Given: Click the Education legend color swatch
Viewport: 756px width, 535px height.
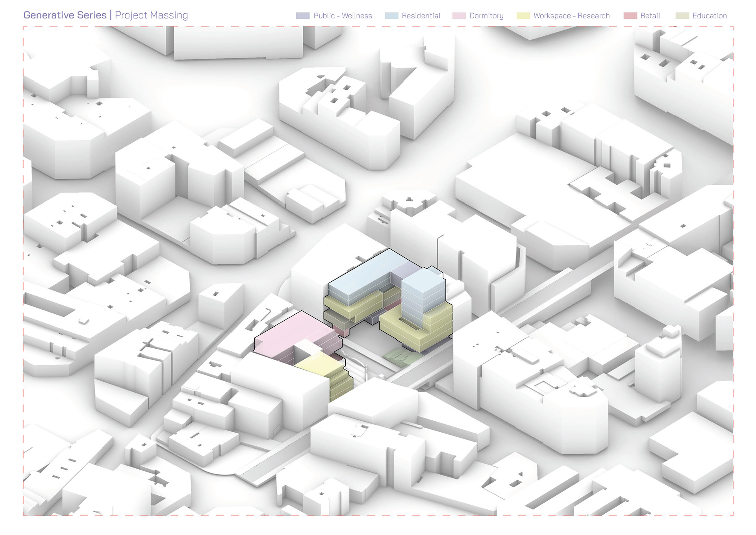Looking at the screenshot, I should [x=682, y=16].
